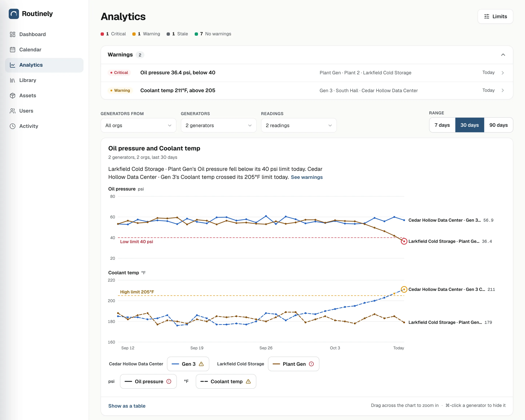Screen dimensions: 525x420
Task: Click the Analytics chart icon in sidebar
Action: 12,65
